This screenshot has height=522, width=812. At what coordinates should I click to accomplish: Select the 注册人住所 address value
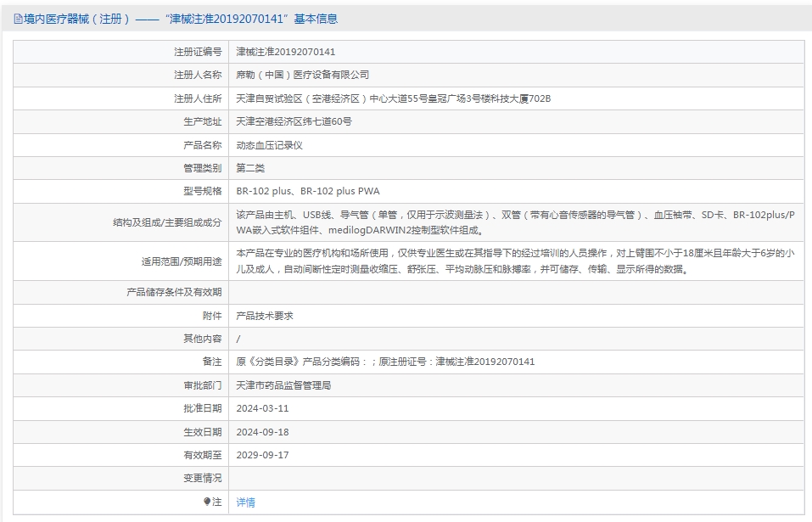tap(394, 98)
